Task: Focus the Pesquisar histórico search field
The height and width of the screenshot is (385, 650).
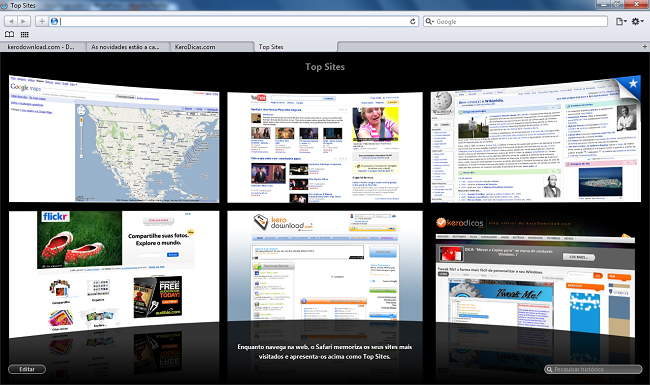Action: (x=593, y=369)
